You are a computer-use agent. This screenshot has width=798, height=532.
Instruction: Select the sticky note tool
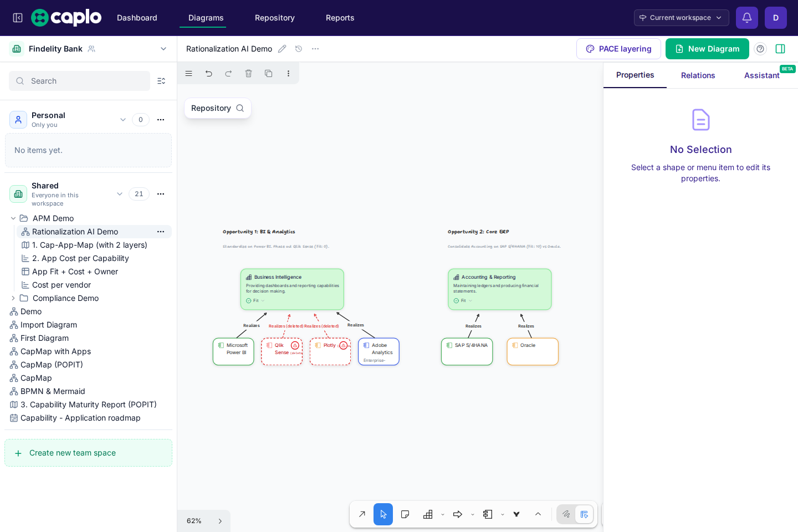click(x=405, y=514)
